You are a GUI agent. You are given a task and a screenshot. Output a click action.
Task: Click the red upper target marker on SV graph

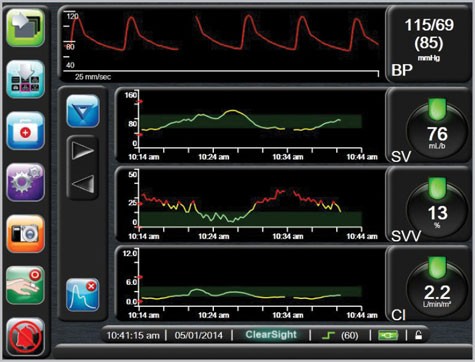pos(140,101)
